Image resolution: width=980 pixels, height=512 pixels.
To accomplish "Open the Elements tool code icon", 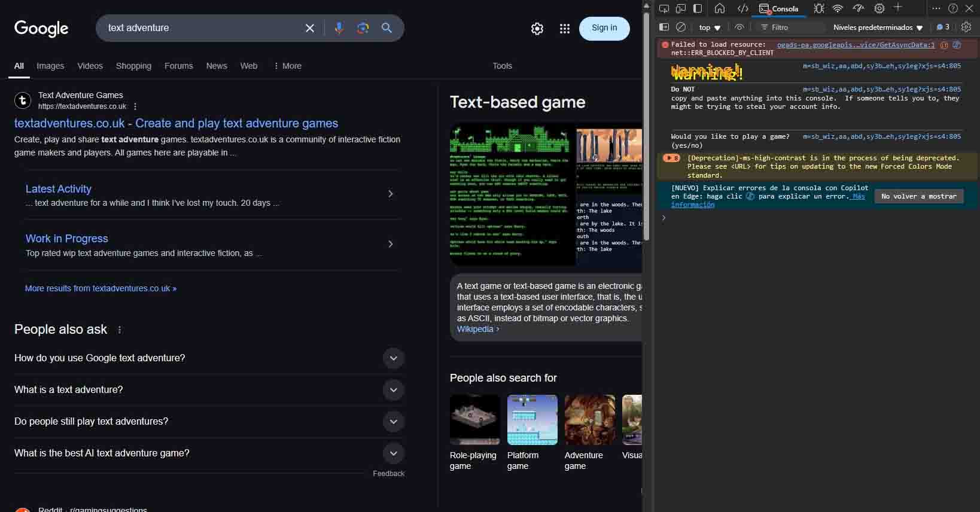I will [742, 8].
